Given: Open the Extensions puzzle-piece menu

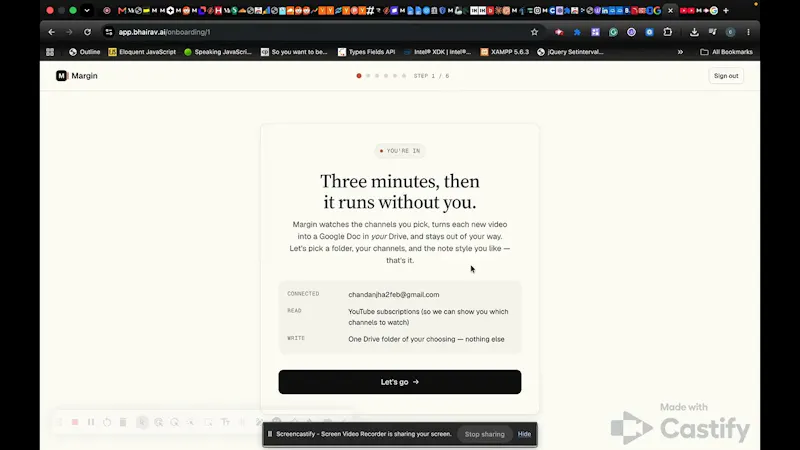Looking at the screenshot, I should [667, 32].
